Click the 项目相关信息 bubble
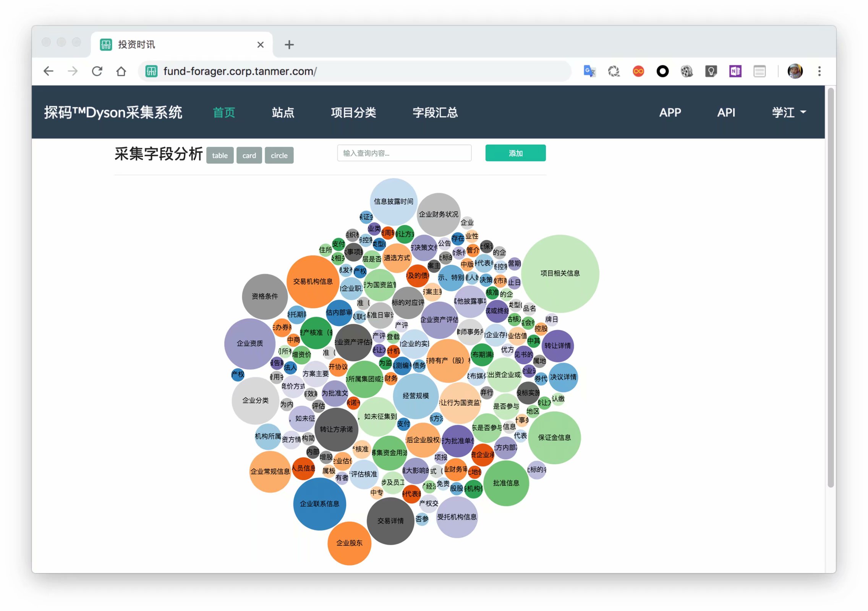Viewport: 868px width, 611px height. (x=560, y=273)
